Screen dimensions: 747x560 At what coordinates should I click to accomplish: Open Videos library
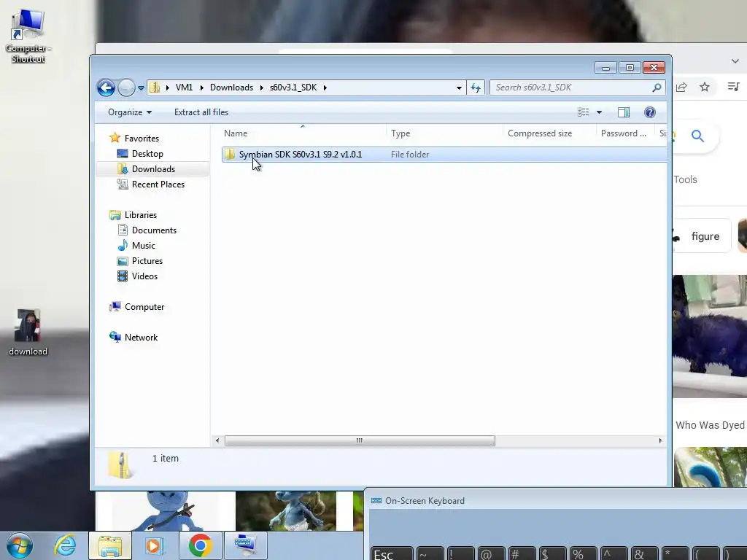point(144,276)
